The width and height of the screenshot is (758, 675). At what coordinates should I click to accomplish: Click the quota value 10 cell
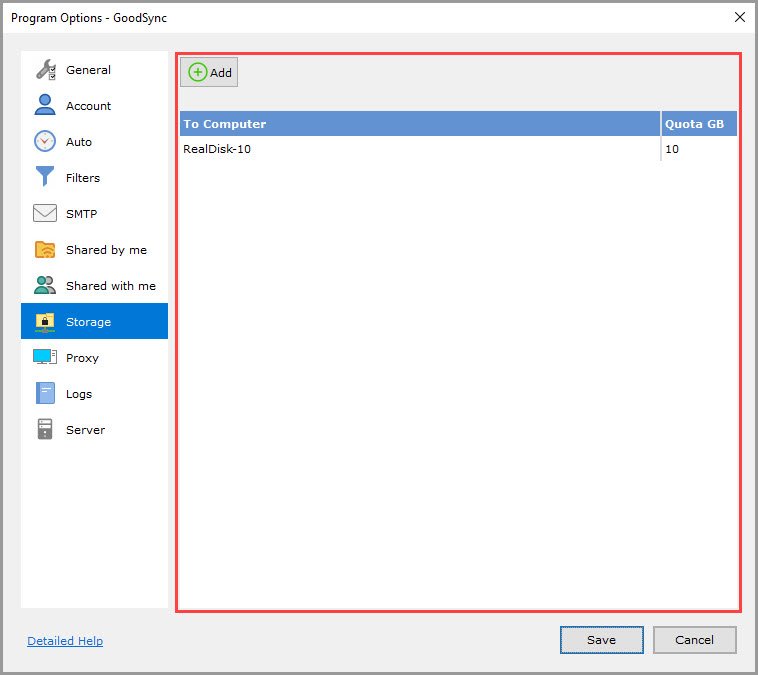coord(699,149)
